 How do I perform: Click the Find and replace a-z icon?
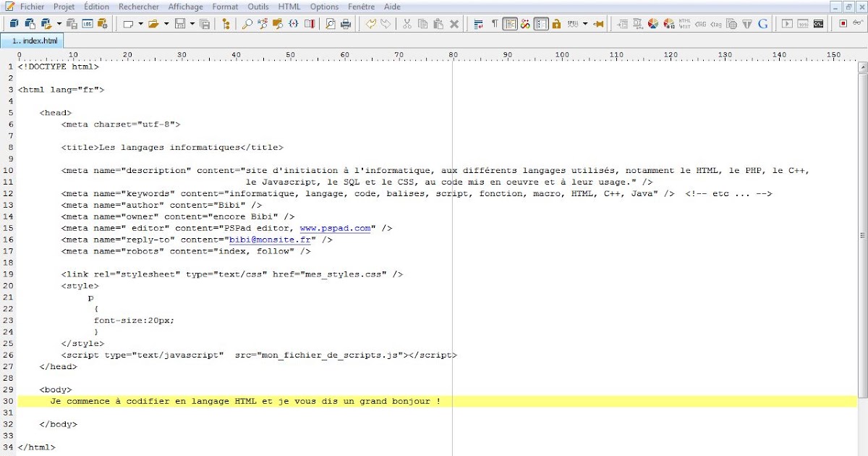(263, 24)
